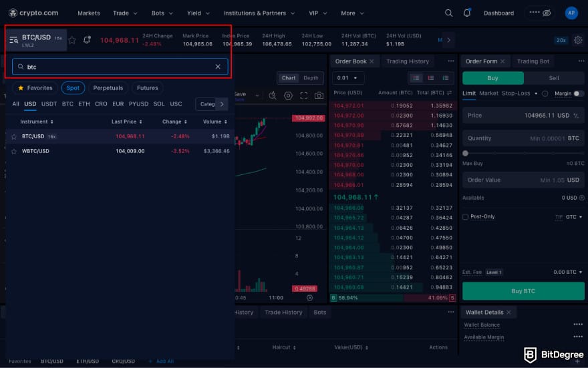Screen dimensions: 588x368
Task: Switch to Chart view
Action: click(x=289, y=78)
